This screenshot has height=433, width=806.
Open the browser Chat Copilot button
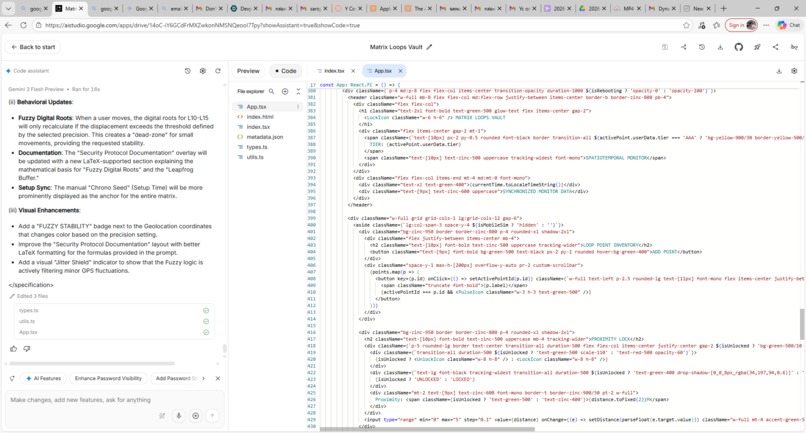coord(789,25)
